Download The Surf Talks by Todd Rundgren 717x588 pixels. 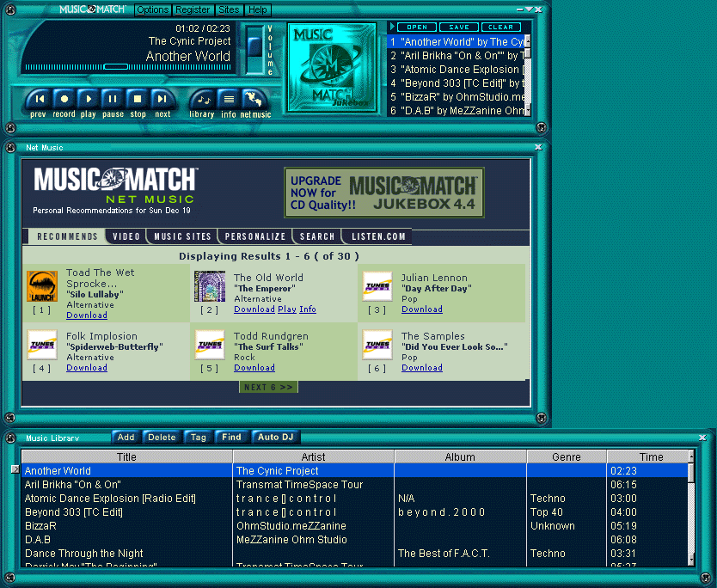point(254,368)
